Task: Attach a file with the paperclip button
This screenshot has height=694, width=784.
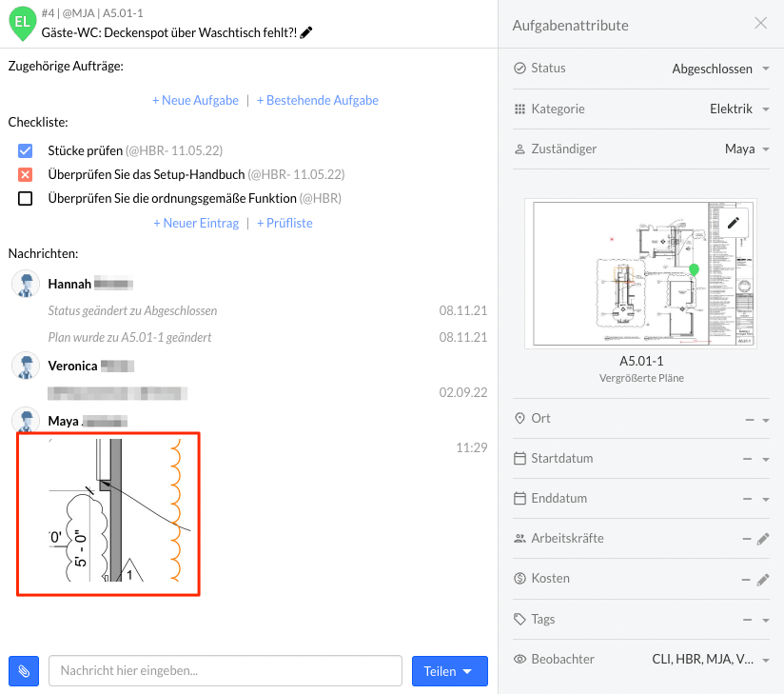Action: [x=24, y=671]
